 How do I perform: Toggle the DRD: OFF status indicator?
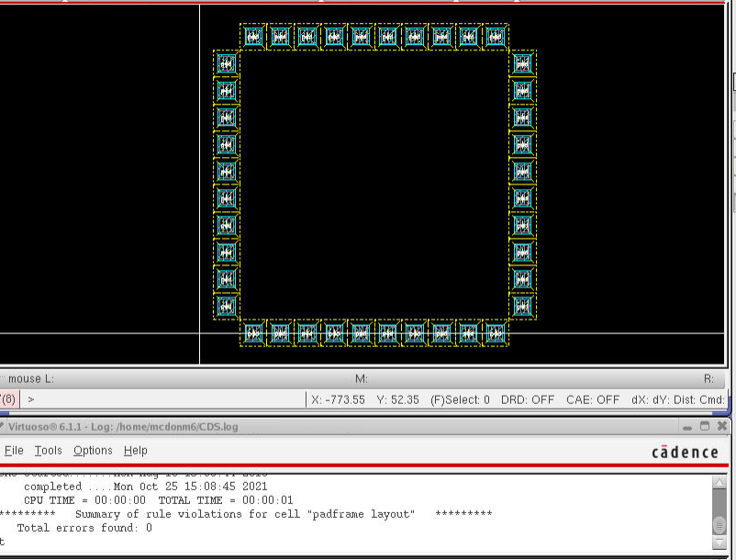coord(527,400)
